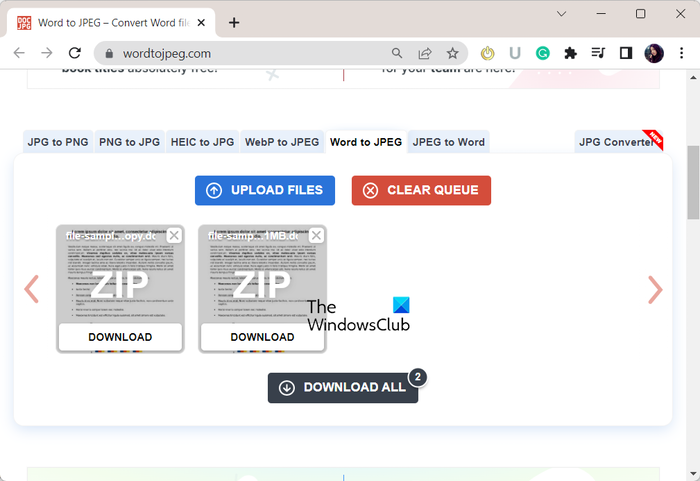Switch to JPEG to Word tab

click(x=449, y=142)
